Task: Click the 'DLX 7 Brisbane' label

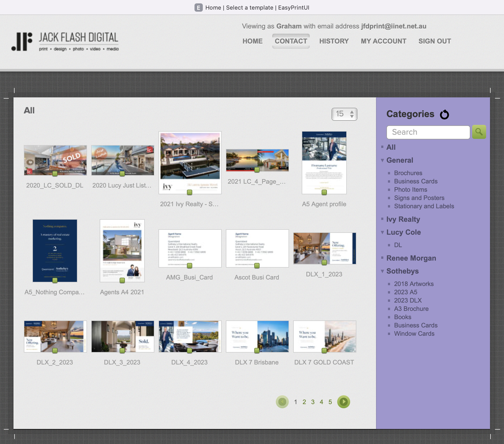Action: pyautogui.click(x=257, y=362)
